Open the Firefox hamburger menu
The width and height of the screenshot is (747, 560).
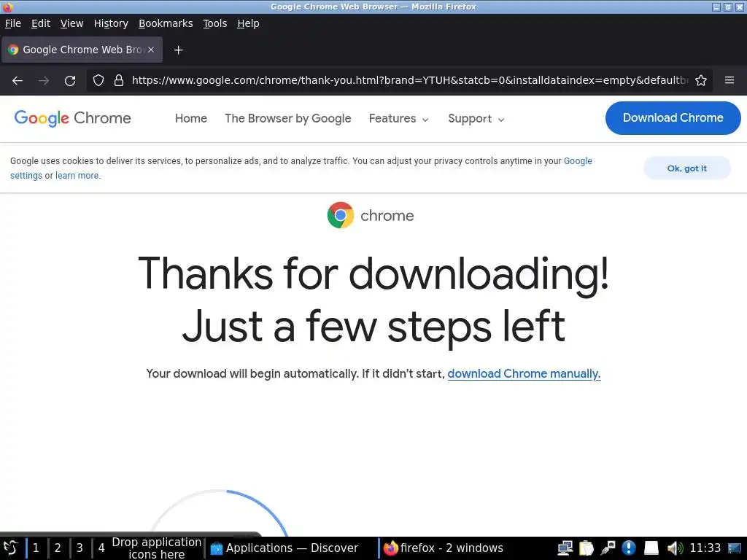point(729,80)
